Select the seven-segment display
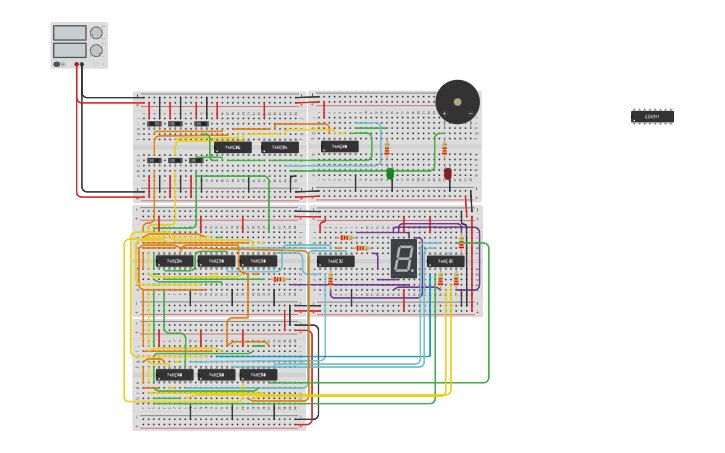This screenshot has height=453, width=725. click(404, 258)
